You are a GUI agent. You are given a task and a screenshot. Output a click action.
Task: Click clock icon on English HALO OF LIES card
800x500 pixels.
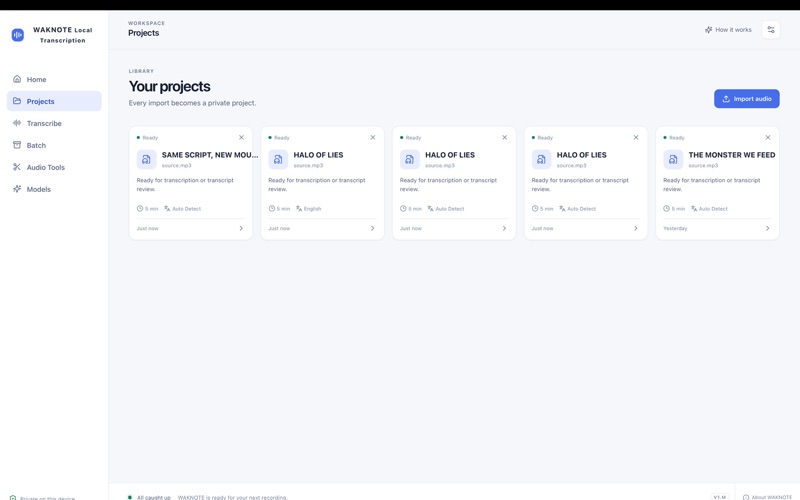pyautogui.click(x=271, y=208)
